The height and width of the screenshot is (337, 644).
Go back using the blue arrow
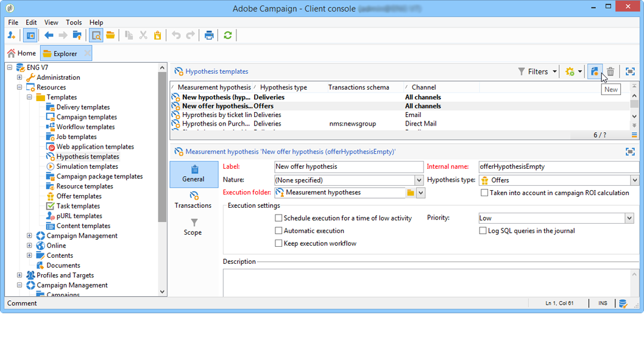point(49,35)
